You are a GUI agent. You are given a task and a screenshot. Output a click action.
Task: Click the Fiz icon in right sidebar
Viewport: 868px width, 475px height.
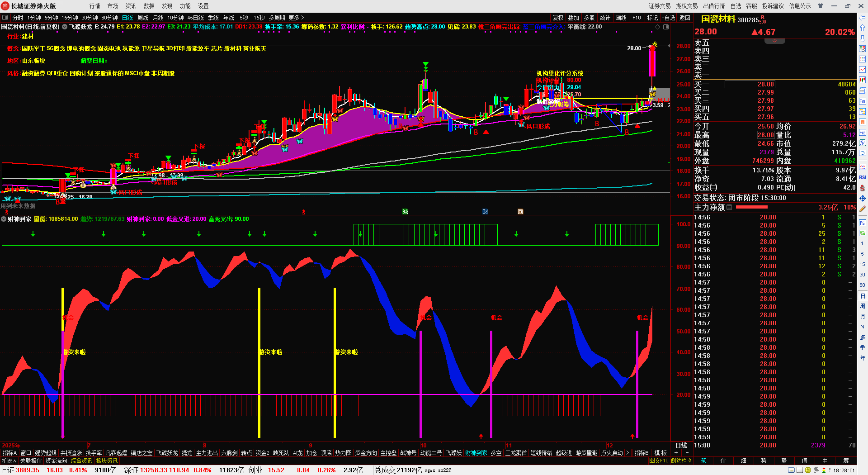click(x=862, y=133)
